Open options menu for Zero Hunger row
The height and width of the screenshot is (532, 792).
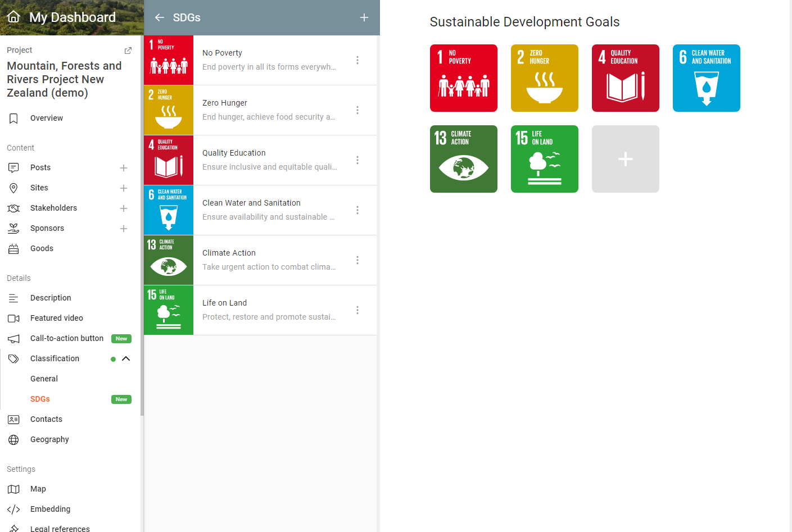[x=357, y=110]
